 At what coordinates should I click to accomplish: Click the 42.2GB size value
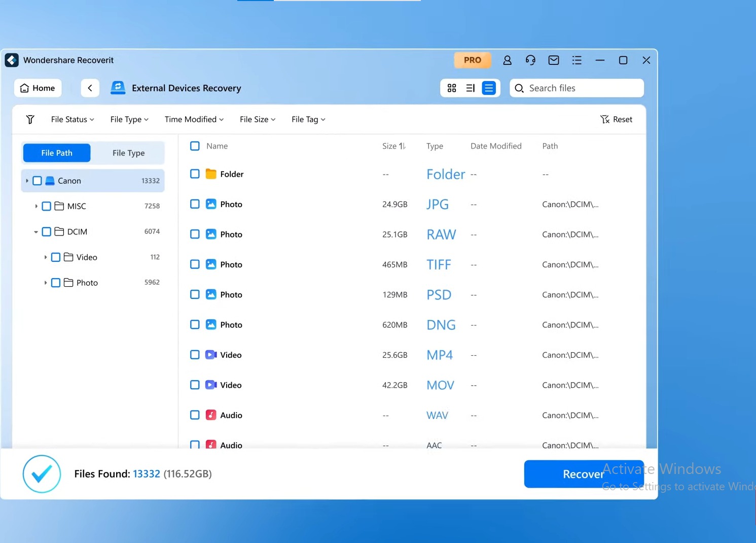395,385
